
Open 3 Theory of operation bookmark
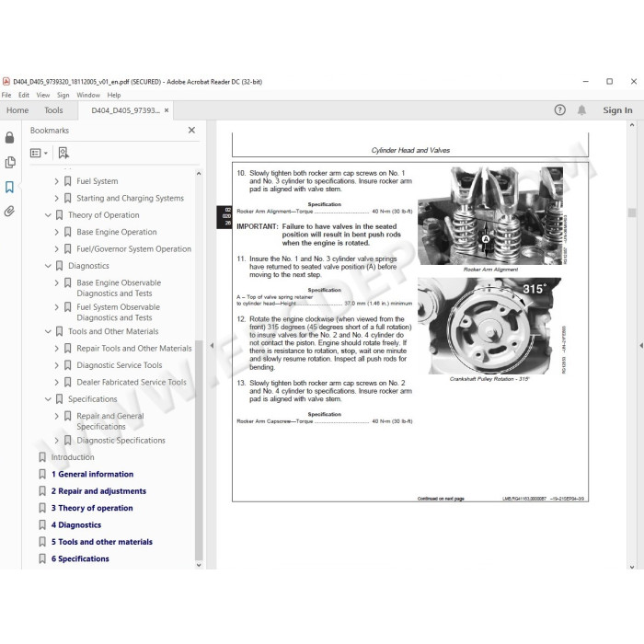92,508
